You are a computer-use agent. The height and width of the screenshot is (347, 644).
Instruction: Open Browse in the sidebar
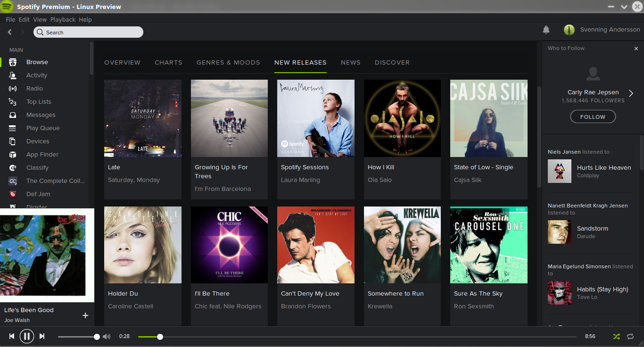coord(37,62)
